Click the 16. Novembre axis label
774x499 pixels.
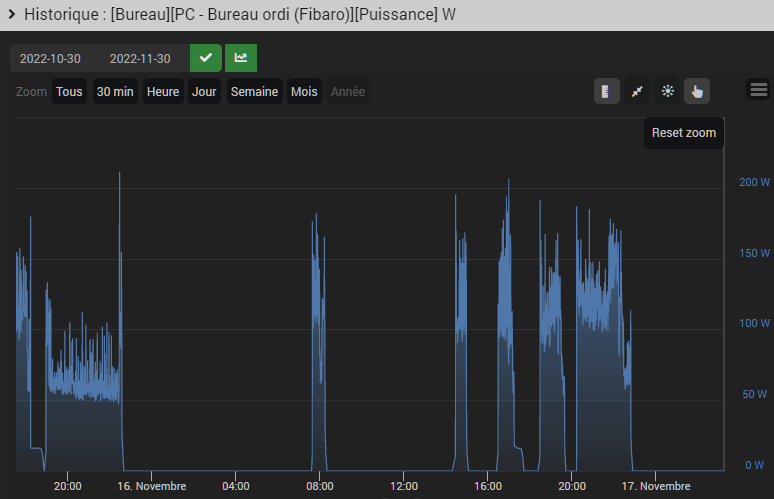tap(152, 486)
